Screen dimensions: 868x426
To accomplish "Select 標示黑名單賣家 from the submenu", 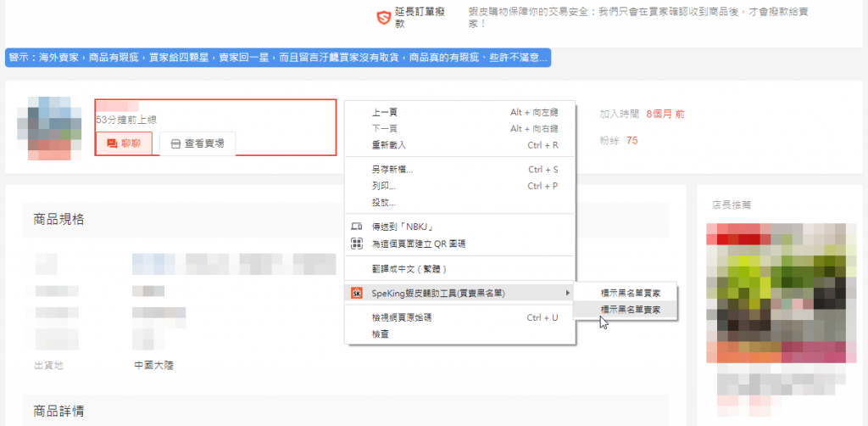I will [629, 310].
